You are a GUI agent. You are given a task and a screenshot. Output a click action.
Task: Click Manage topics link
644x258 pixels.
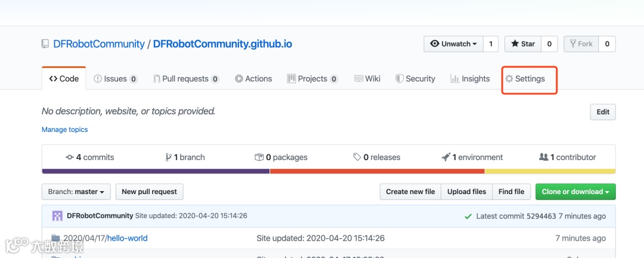pyautogui.click(x=65, y=130)
